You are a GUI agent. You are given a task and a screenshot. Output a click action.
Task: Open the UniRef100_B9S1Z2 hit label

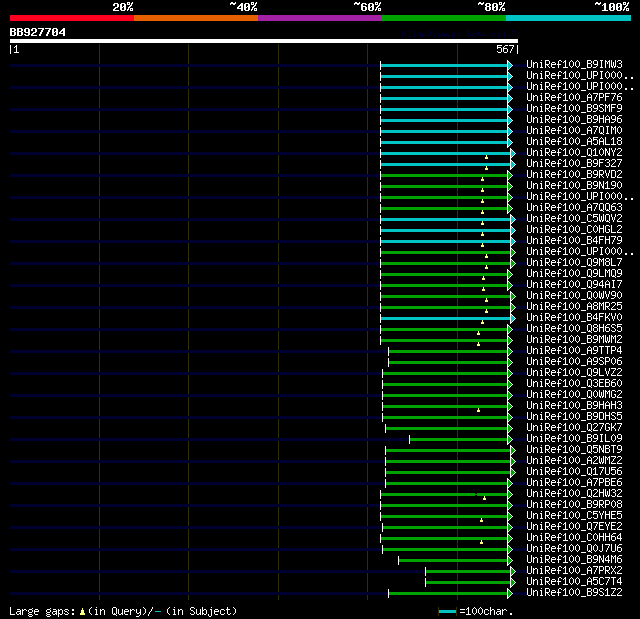574,593
